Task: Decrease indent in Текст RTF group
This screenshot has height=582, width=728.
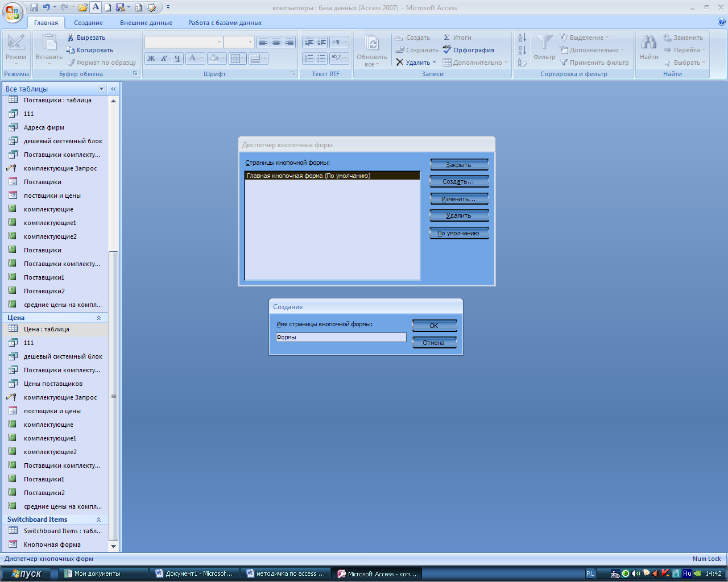Action: point(308,42)
